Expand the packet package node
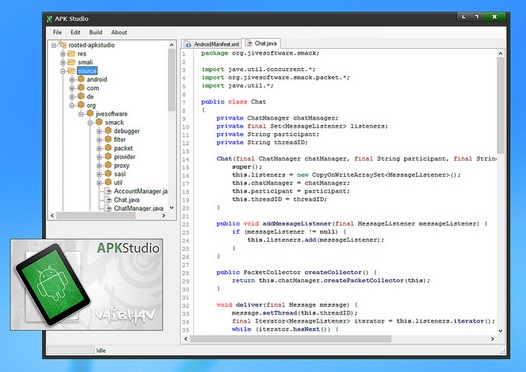Screen dimensions: 526x372 tap(99, 148)
